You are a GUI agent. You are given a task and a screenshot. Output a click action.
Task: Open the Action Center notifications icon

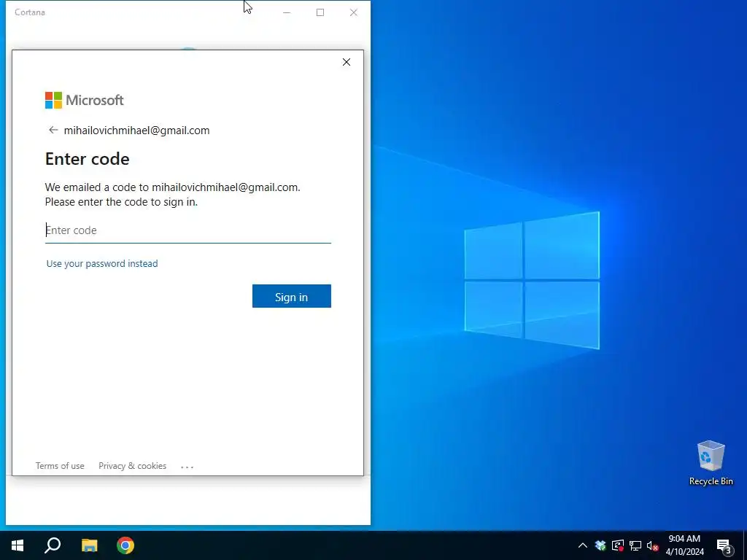pyautogui.click(x=724, y=545)
